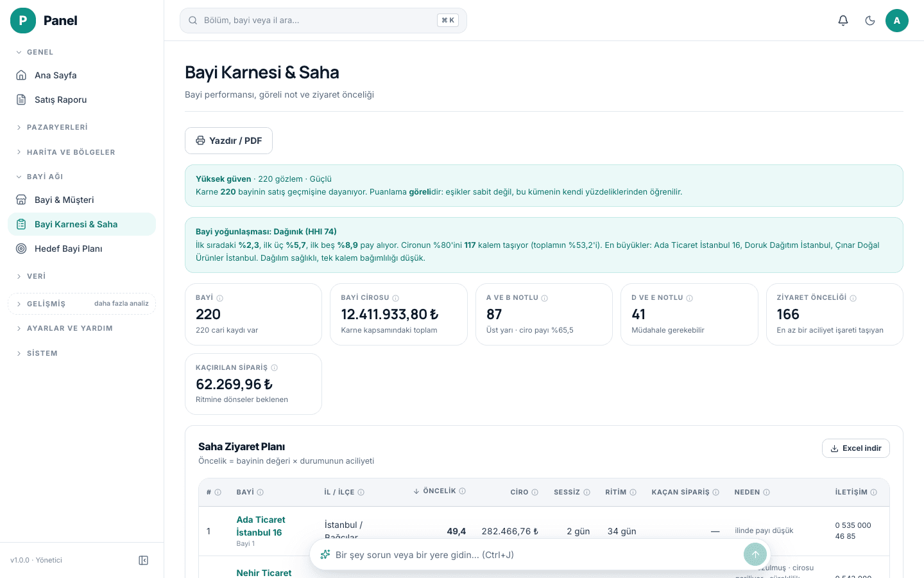Expand the AYARLAR VE YARDIM section
This screenshot has height=578, width=924.
(x=81, y=328)
